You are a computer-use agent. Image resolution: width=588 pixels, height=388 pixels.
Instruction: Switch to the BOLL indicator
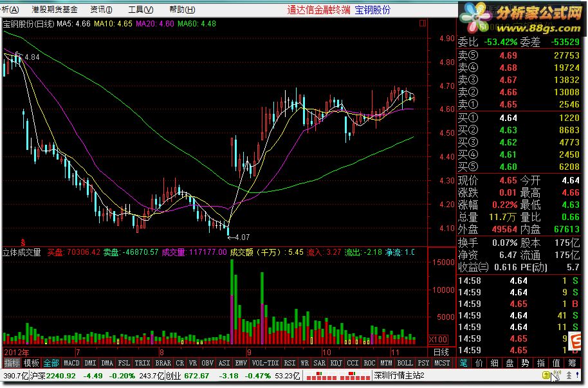pos(405,363)
